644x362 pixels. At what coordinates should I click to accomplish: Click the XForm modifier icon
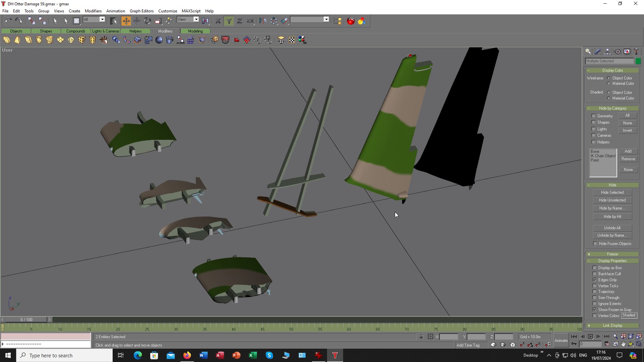[x=180, y=40]
